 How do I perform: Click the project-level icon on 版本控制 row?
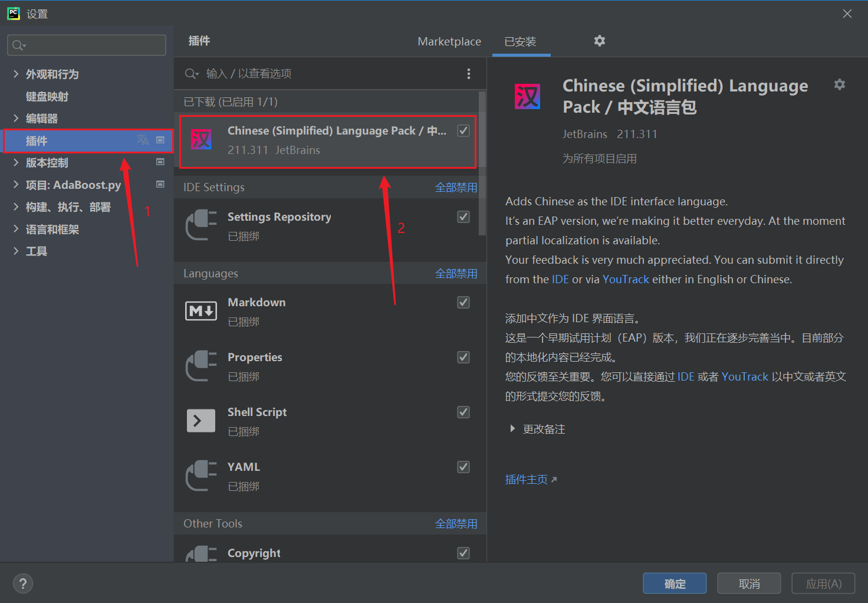(160, 162)
